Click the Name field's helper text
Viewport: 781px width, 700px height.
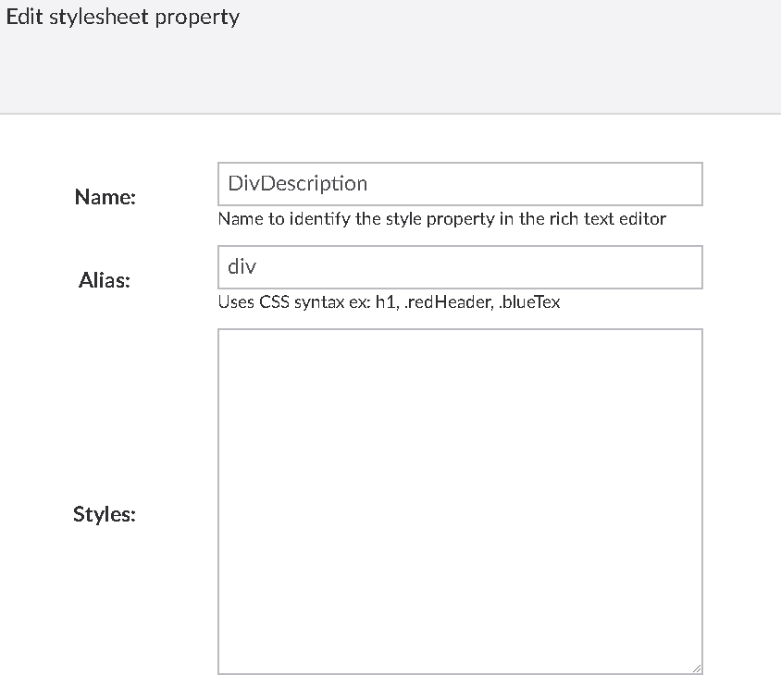coord(441,219)
